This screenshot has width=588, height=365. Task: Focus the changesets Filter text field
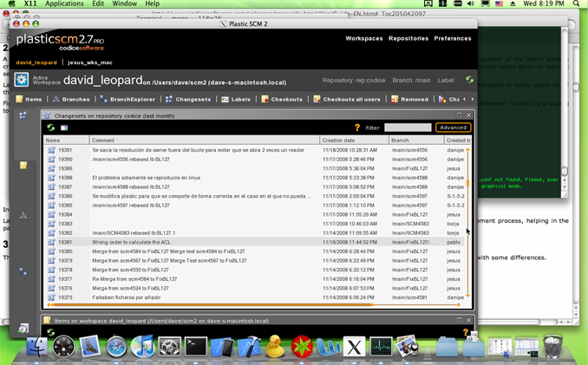tap(408, 127)
